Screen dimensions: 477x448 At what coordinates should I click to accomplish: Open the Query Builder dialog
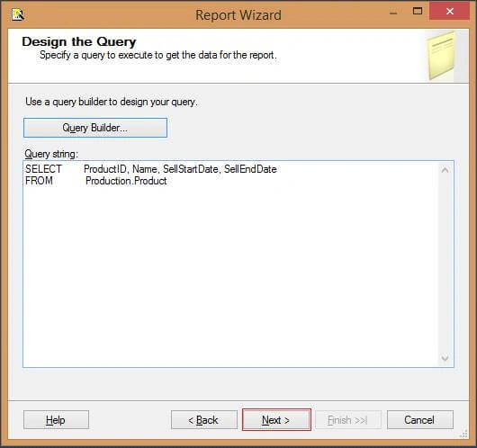coord(95,128)
